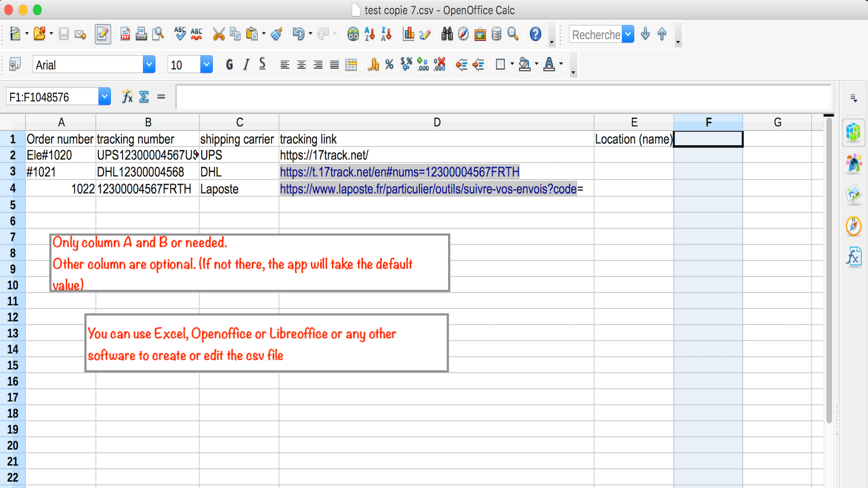The width and height of the screenshot is (868, 488).
Task: Toggle underline formatting
Action: tap(262, 65)
